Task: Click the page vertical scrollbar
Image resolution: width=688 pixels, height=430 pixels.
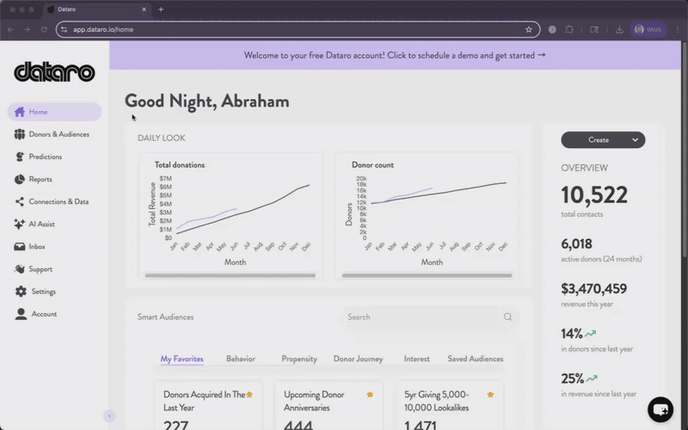Action: [684, 149]
